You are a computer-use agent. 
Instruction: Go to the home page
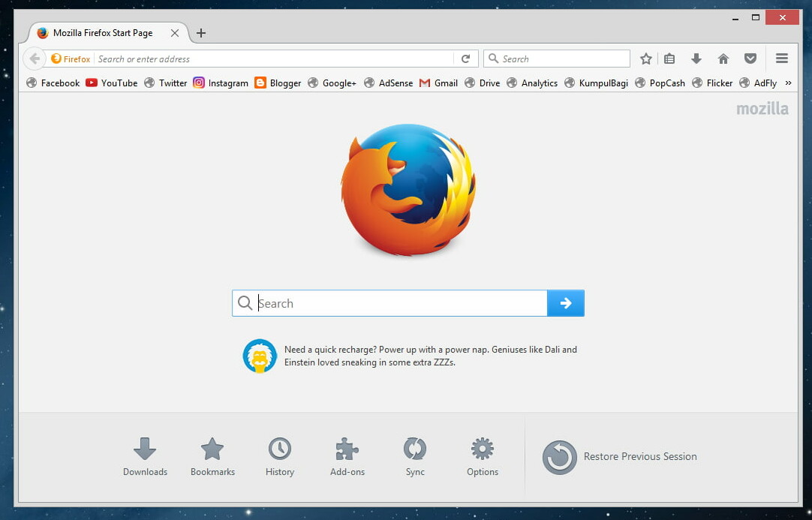(723, 58)
